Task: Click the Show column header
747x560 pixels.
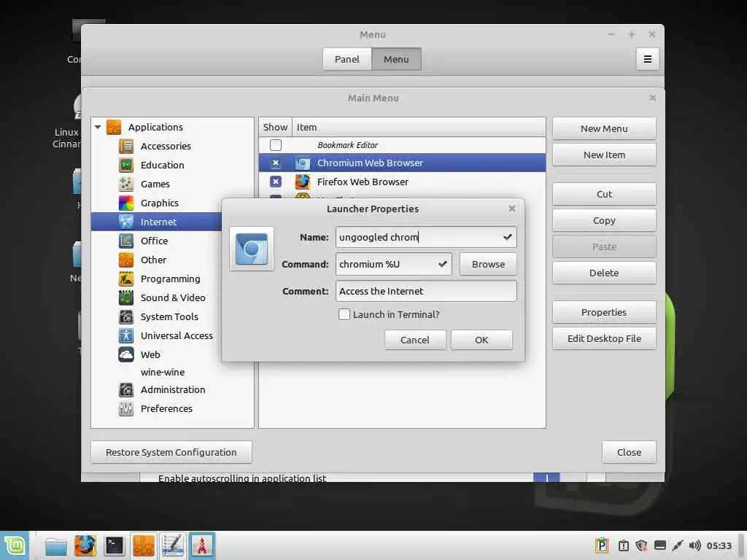Action: click(x=275, y=127)
